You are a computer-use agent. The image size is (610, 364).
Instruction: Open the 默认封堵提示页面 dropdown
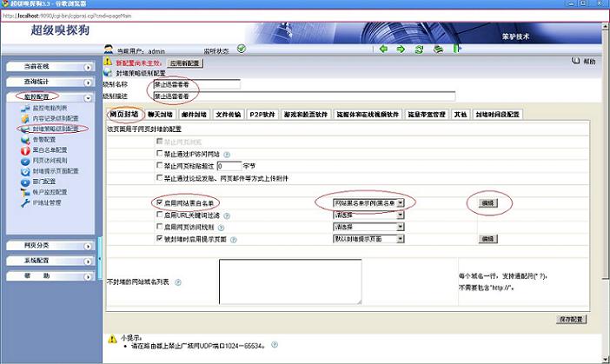tap(369, 238)
